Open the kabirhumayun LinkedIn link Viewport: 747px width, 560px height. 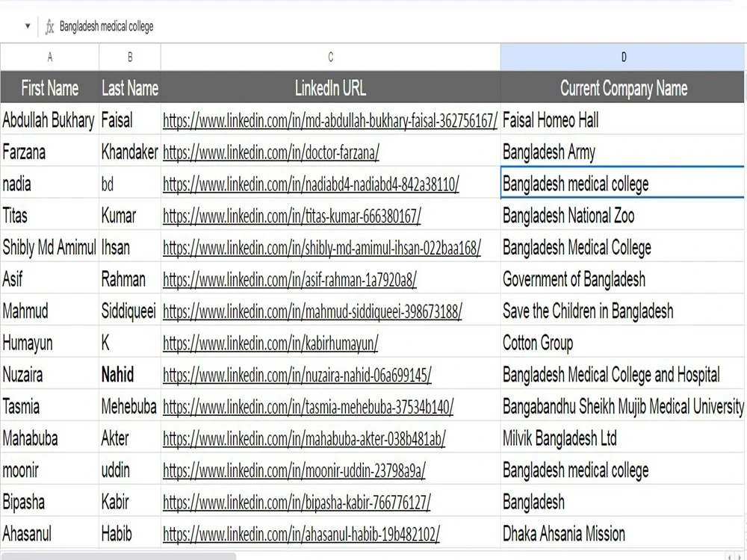pyautogui.click(x=270, y=343)
